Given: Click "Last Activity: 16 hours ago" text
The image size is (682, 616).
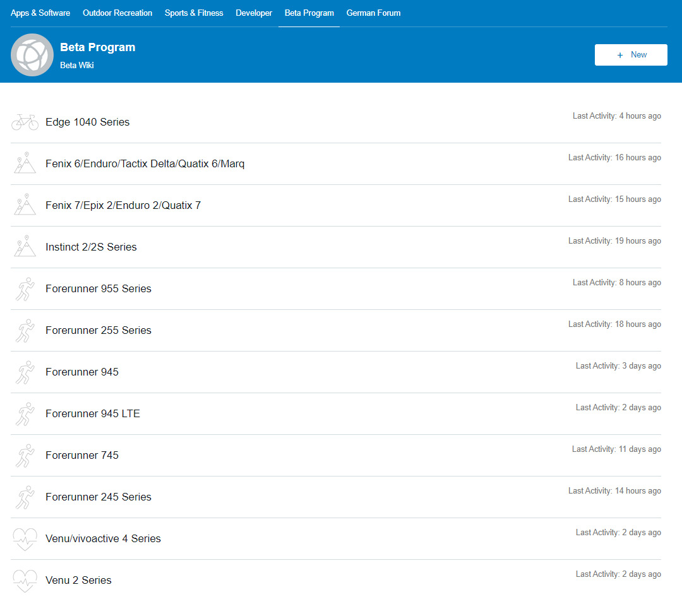Looking at the screenshot, I should (x=614, y=158).
